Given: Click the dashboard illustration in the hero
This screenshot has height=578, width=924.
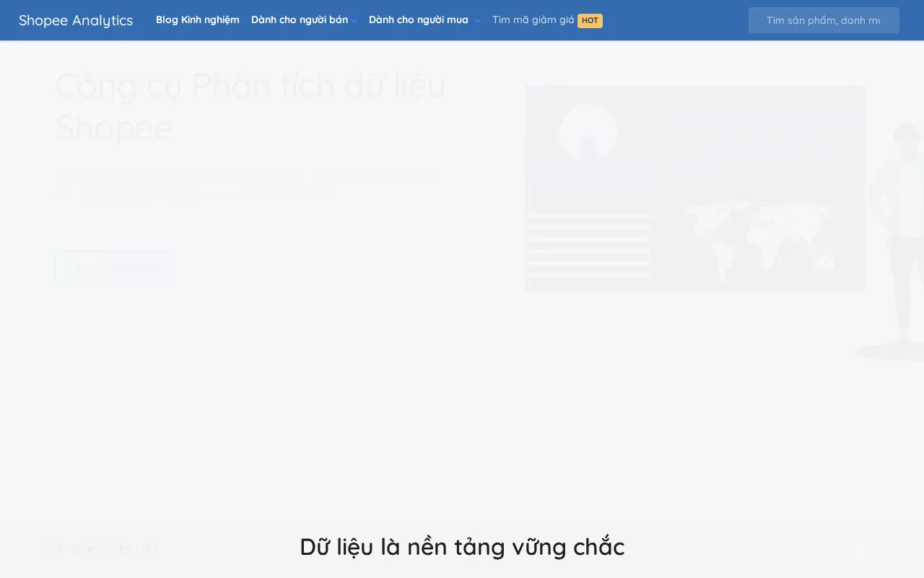Looking at the screenshot, I should coord(694,189).
